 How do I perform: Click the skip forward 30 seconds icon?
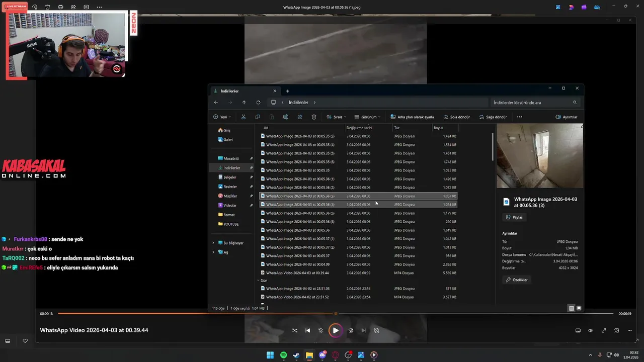coord(351,330)
